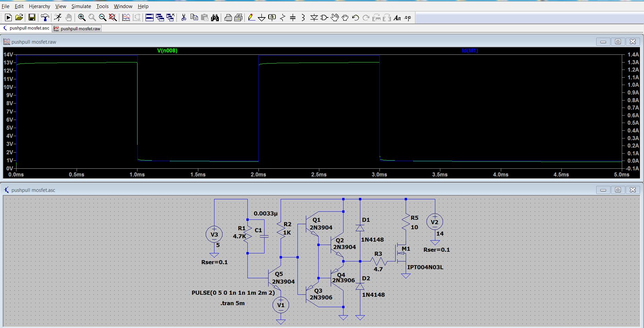The height and width of the screenshot is (328, 644).
Task: Select the Text Aa tool
Action: [397, 17]
